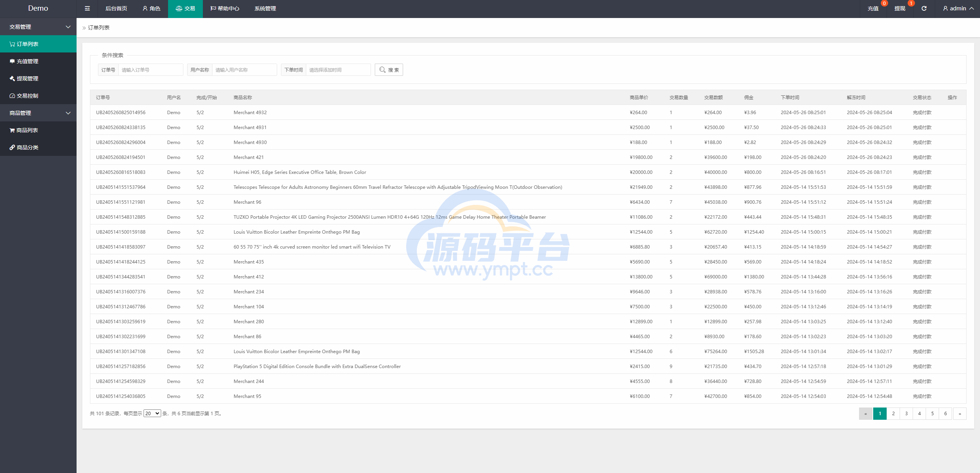Click the admin user avatar icon
The height and width of the screenshot is (473, 980).
point(945,8)
